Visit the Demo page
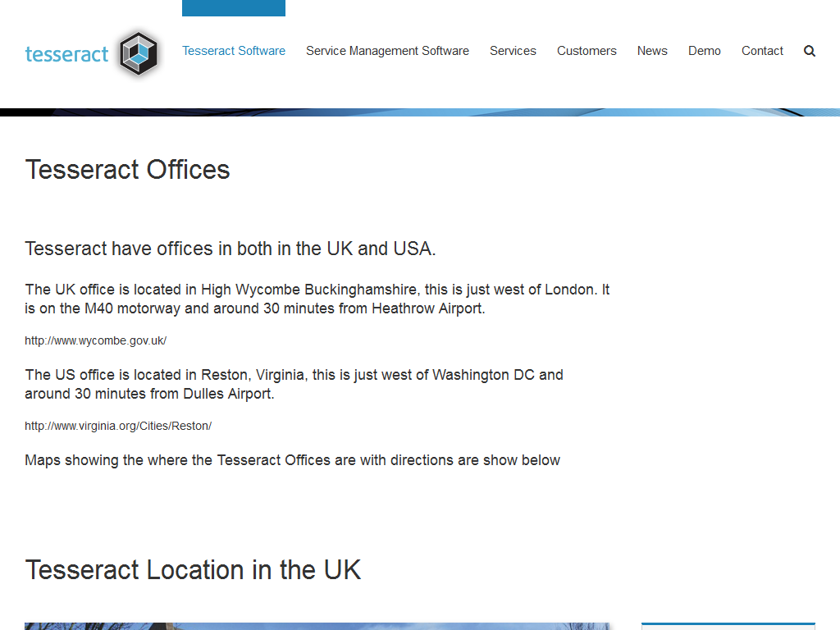The width and height of the screenshot is (840, 630). pos(705,51)
